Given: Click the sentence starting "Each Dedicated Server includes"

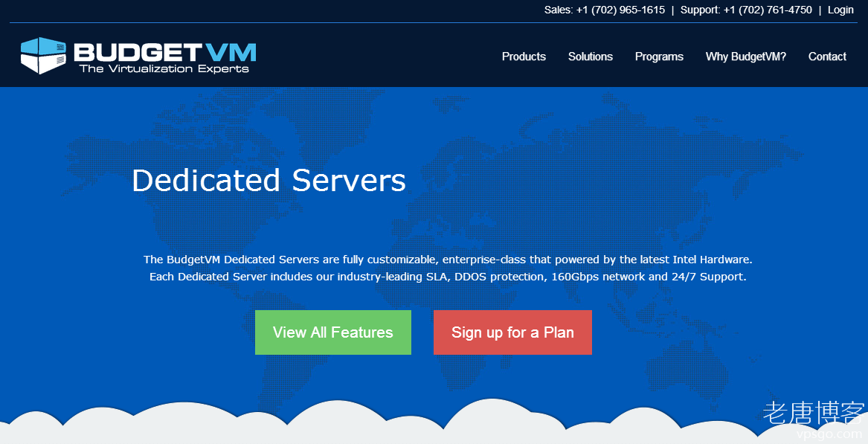Looking at the screenshot, I should click(448, 276).
